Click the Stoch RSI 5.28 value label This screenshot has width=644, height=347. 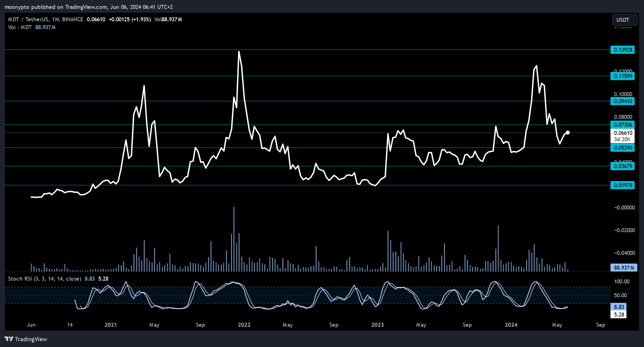(x=618, y=315)
